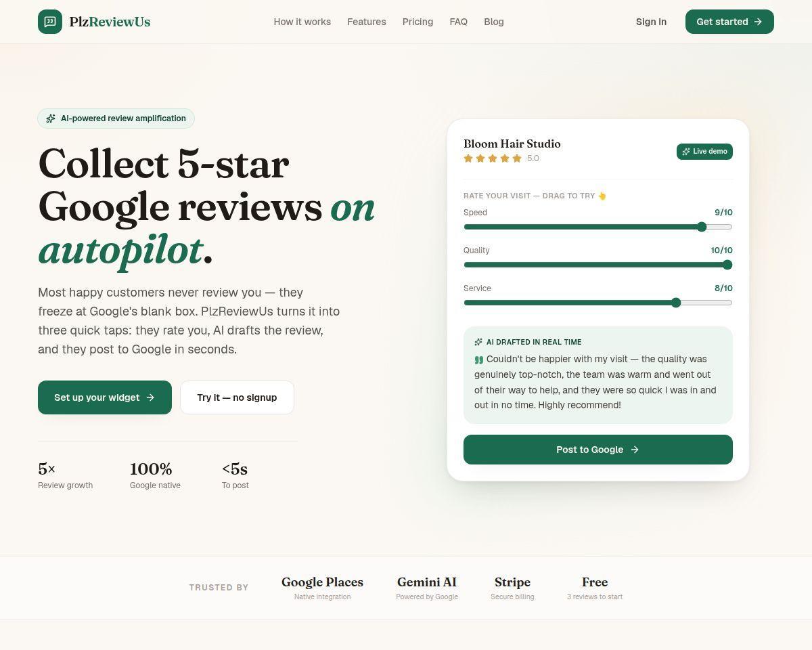Screen dimensions: 812x650
Task: Click the Live demo badge
Action: 704,152
